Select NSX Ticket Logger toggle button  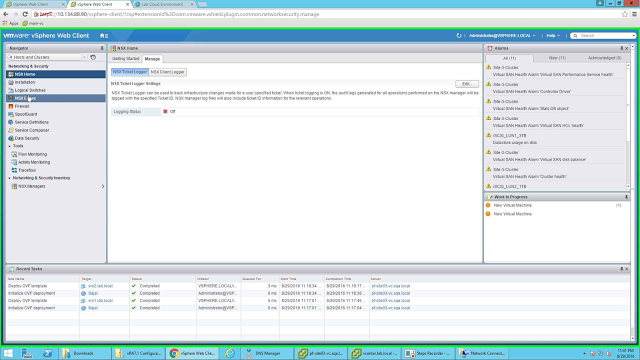[x=130, y=72]
